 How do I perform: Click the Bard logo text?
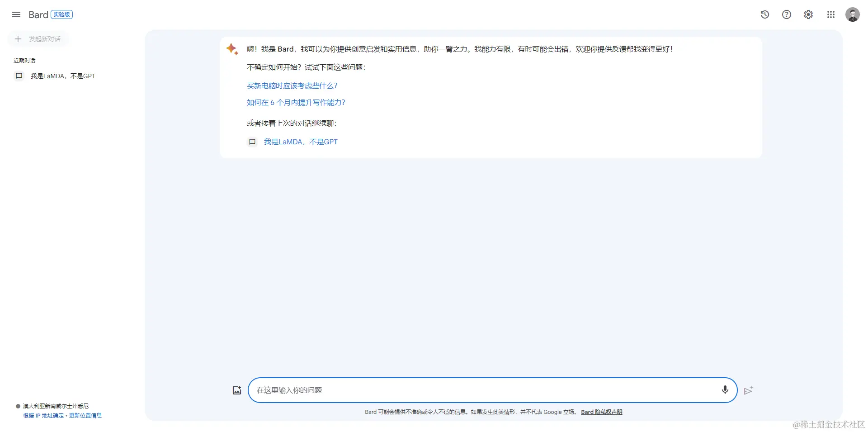[x=38, y=14]
